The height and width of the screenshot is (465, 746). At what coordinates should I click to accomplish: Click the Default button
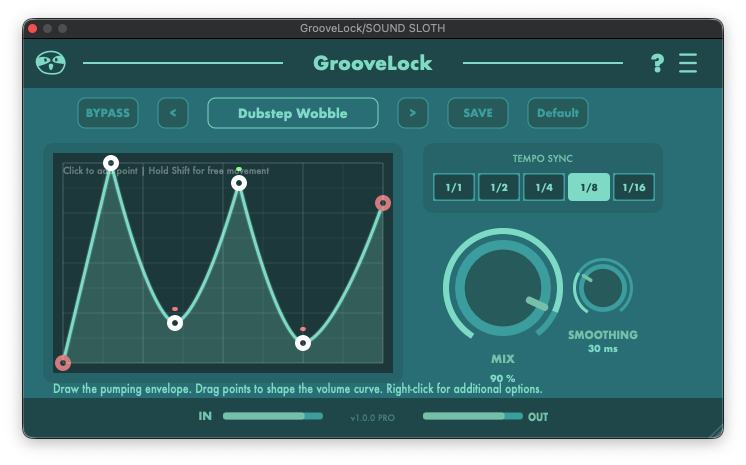coord(558,113)
